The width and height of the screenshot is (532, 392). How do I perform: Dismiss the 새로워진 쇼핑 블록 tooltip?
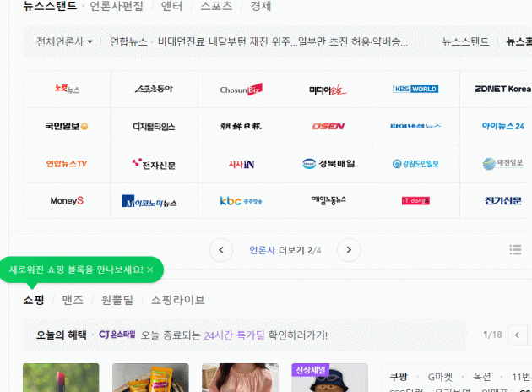(x=150, y=269)
